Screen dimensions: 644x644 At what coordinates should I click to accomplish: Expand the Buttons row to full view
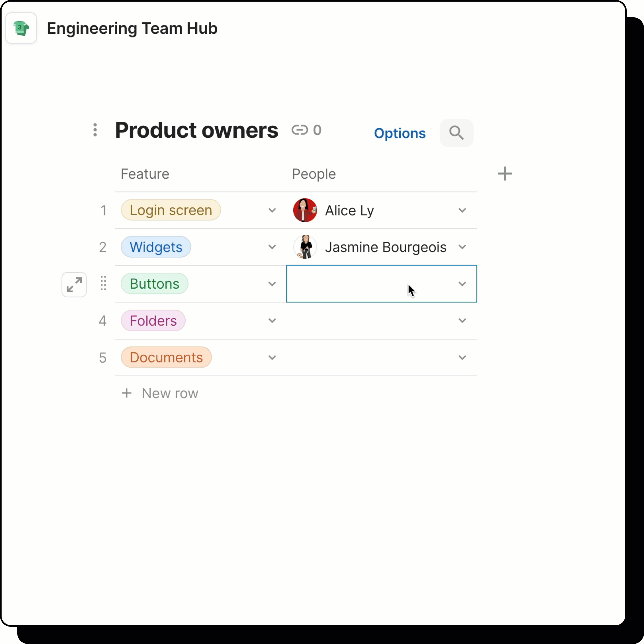[74, 284]
